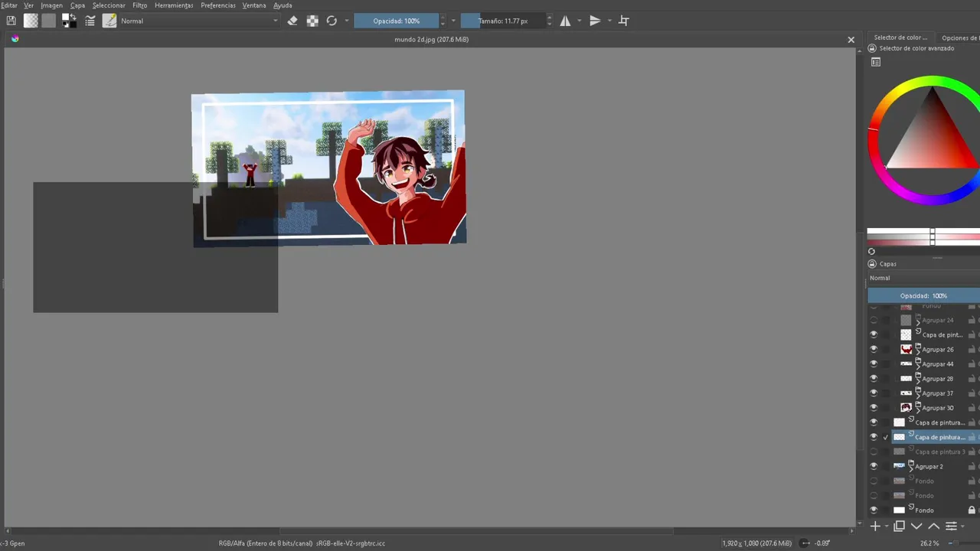Screen dimensions: 980x551
Task: Open the brush blending mode Normal dropdown in toolbar
Action: 199,21
